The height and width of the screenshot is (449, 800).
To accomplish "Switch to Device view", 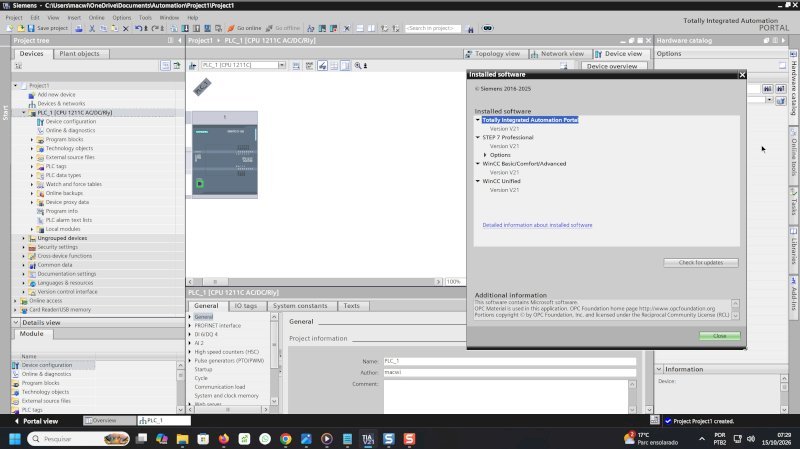I will tap(618, 54).
